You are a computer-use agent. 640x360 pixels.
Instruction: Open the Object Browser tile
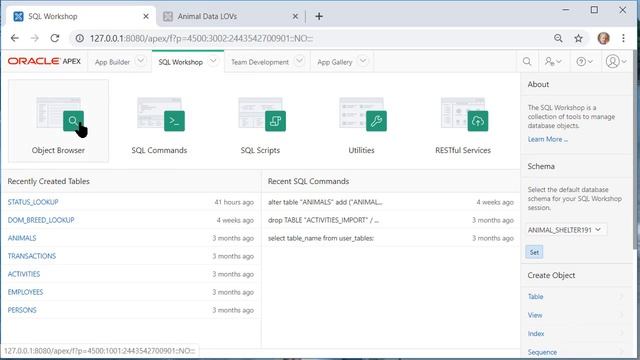(58, 121)
